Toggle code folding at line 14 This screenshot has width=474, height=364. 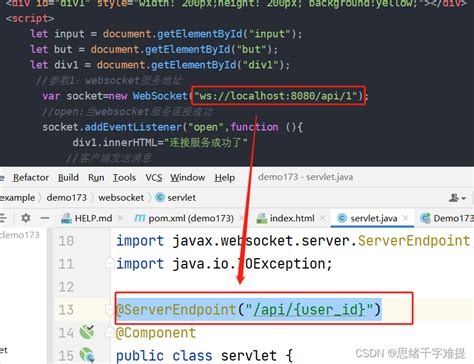point(109,332)
